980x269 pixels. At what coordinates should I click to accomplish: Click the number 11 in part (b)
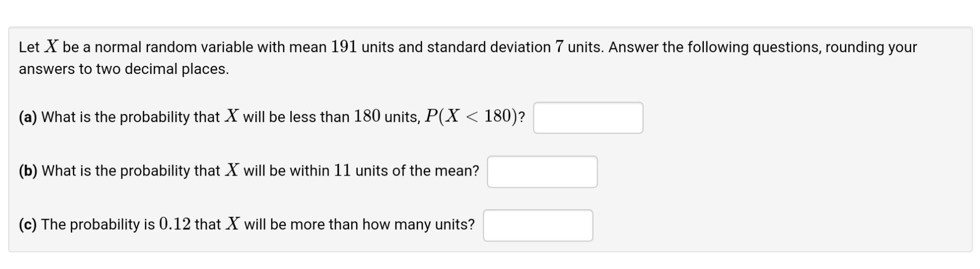[x=342, y=170]
